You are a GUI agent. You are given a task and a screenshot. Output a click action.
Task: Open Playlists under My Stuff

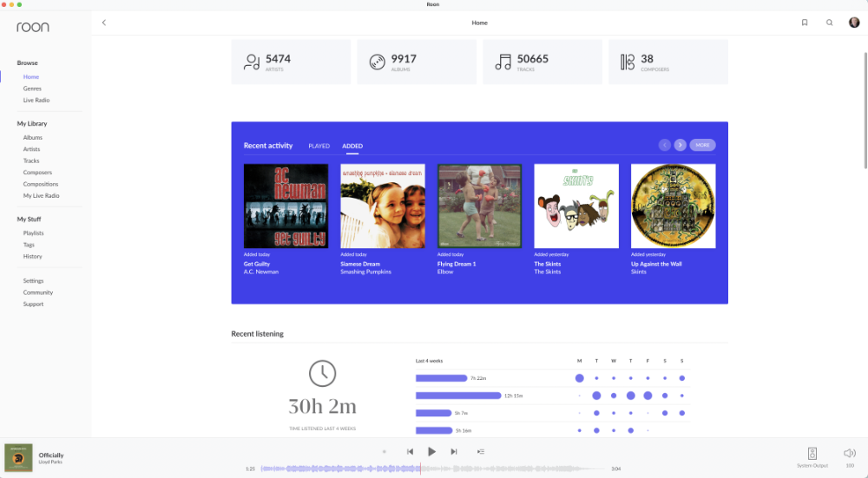pyautogui.click(x=33, y=232)
